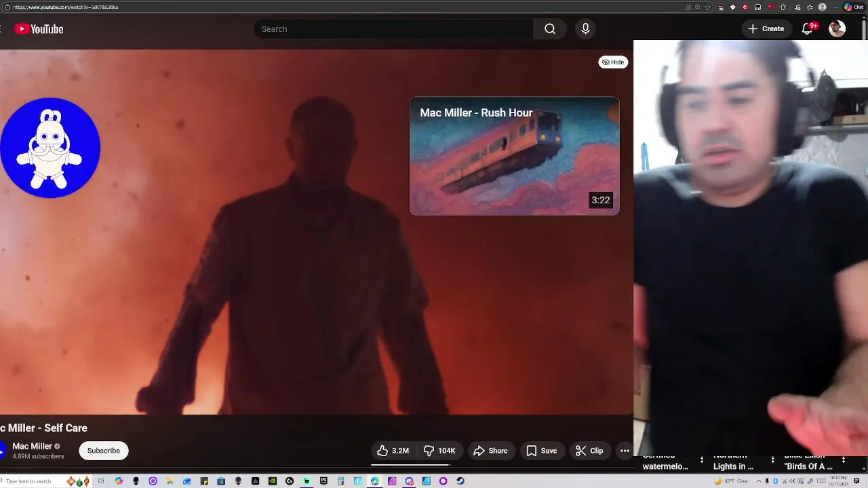Click the round channel watermark avatar

[x=50, y=148]
